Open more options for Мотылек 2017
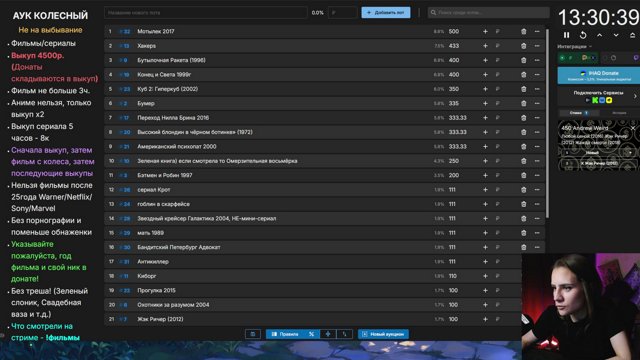 click(537, 31)
